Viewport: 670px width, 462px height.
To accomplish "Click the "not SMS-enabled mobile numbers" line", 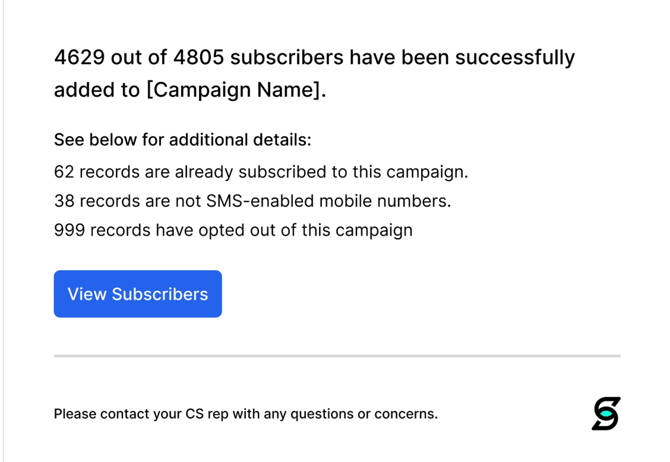I will coord(252,201).
